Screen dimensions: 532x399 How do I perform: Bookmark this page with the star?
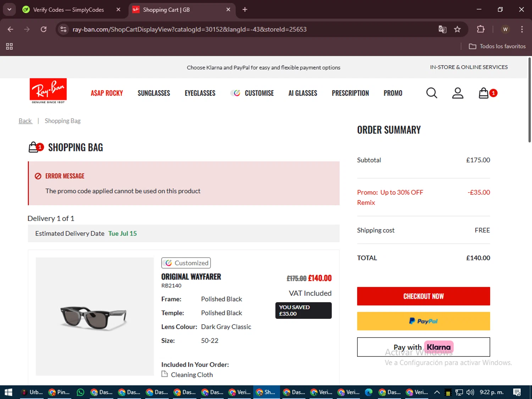(458, 29)
